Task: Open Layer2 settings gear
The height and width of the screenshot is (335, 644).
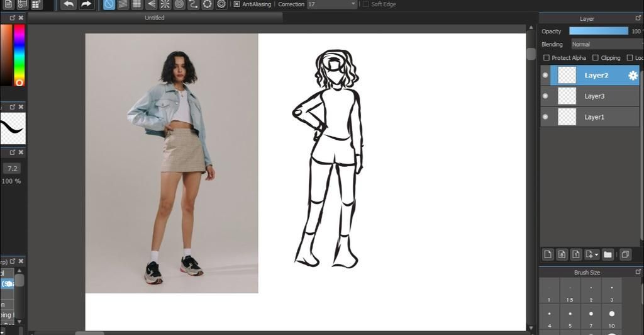Action: point(633,75)
